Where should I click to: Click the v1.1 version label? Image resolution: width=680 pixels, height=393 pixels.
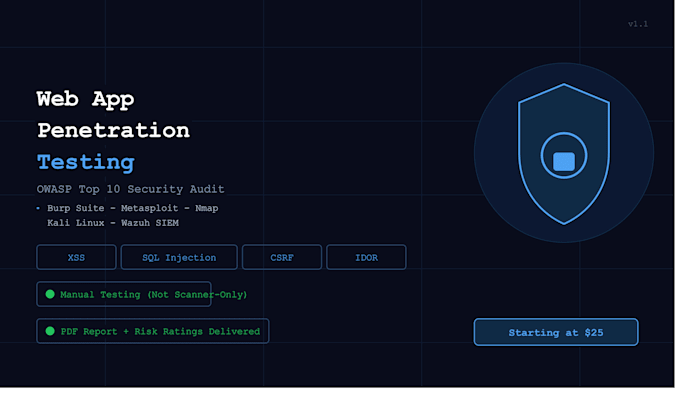pos(638,24)
